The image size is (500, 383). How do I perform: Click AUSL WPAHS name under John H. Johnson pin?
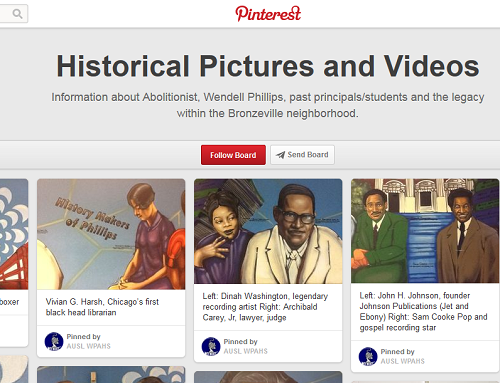(403, 361)
